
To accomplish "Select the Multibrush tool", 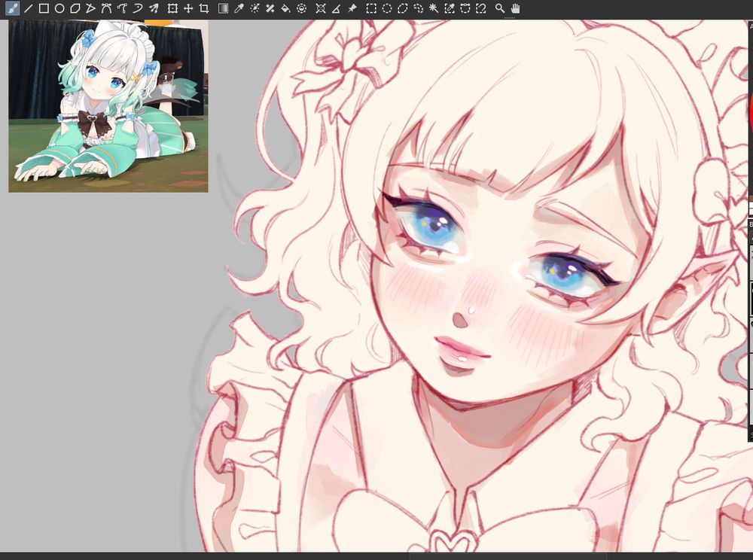I will click(153, 8).
